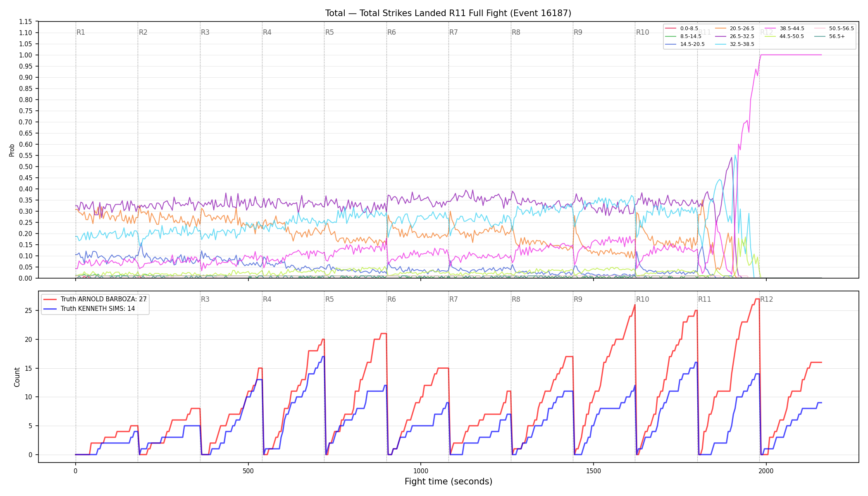Image resolution: width=868 pixels, height=496 pixels.
Task: Click R11 round marker in count chart
Action: click(x=705, y=299)
